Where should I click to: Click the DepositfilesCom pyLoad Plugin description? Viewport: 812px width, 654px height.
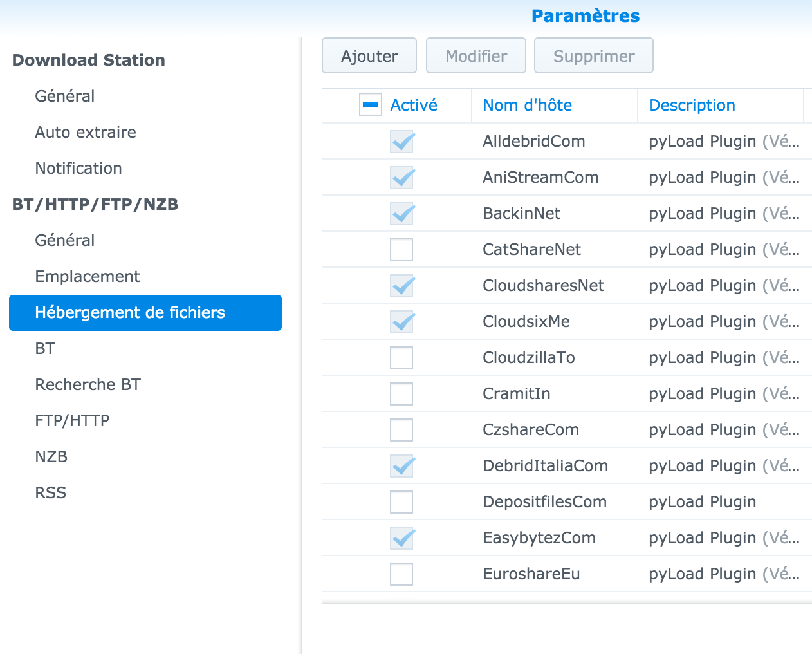pyautogui.click(x=703, y=502)
